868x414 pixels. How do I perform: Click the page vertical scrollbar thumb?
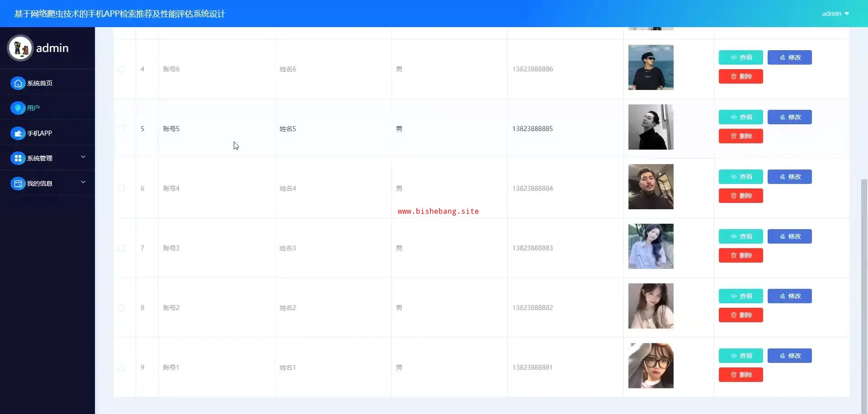[x=864, y=296]
